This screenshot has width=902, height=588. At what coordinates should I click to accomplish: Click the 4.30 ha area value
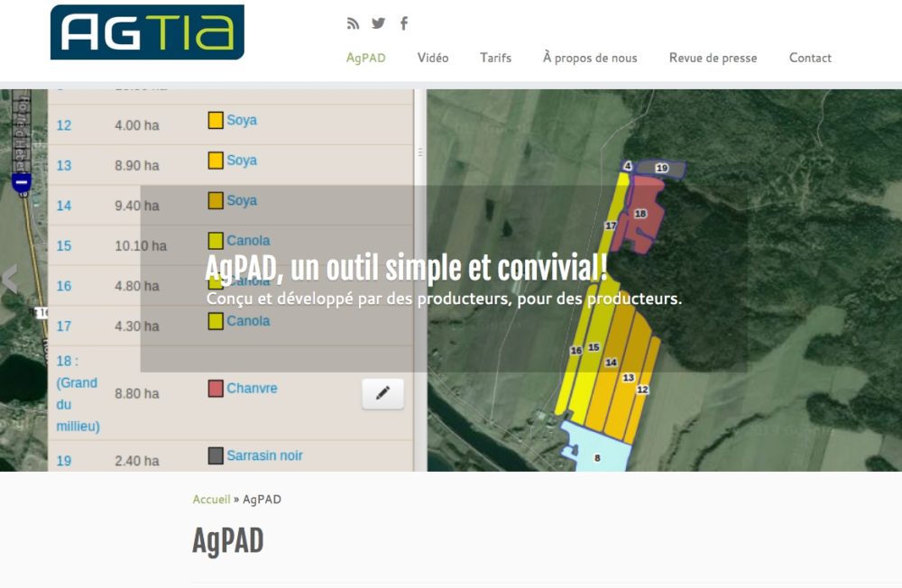[x=137, y=326]
